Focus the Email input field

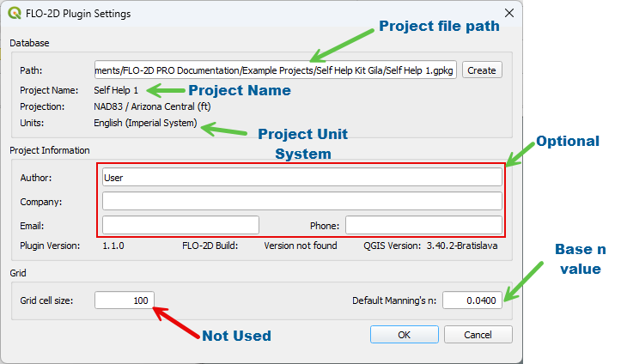pyautogui.click(x=180, y=226)
